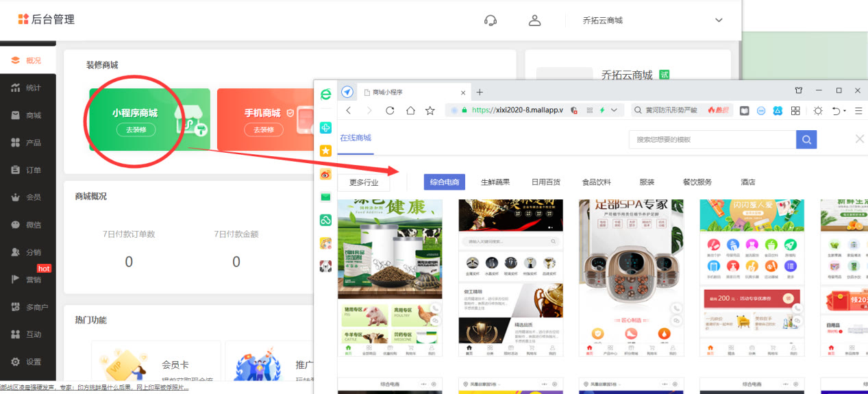The height and width of the screenshot is (394, 868).
Task: Open 统计 statistics in the sidebar
Action: (x=27, y=88)
